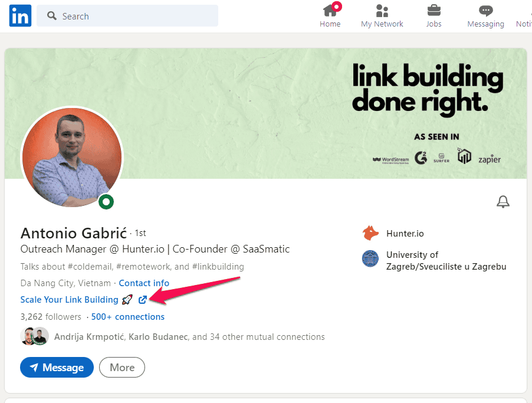Viewport: 532px width, 403px height.
Task: Send a Message to Antonio
Action: click(57, 368)
